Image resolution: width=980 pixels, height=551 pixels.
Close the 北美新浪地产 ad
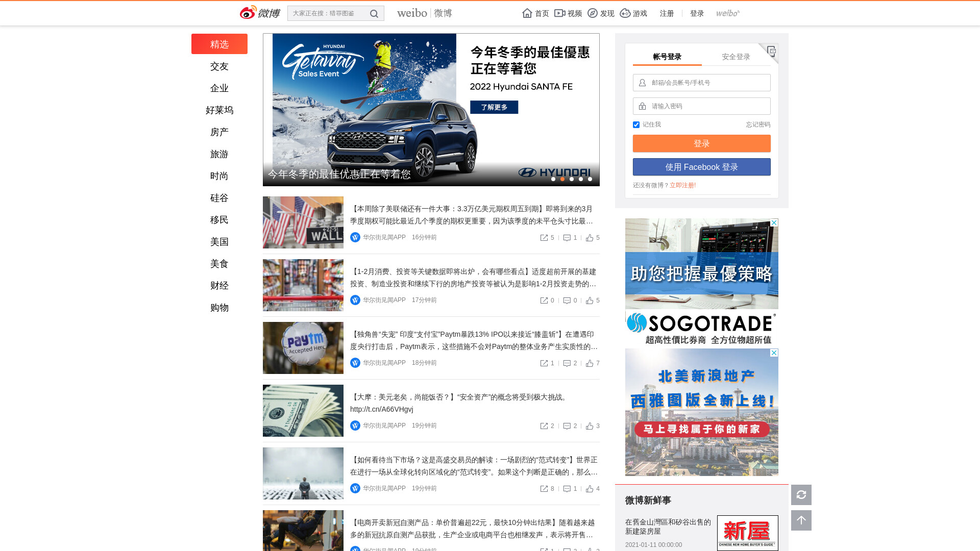[774, 353]
